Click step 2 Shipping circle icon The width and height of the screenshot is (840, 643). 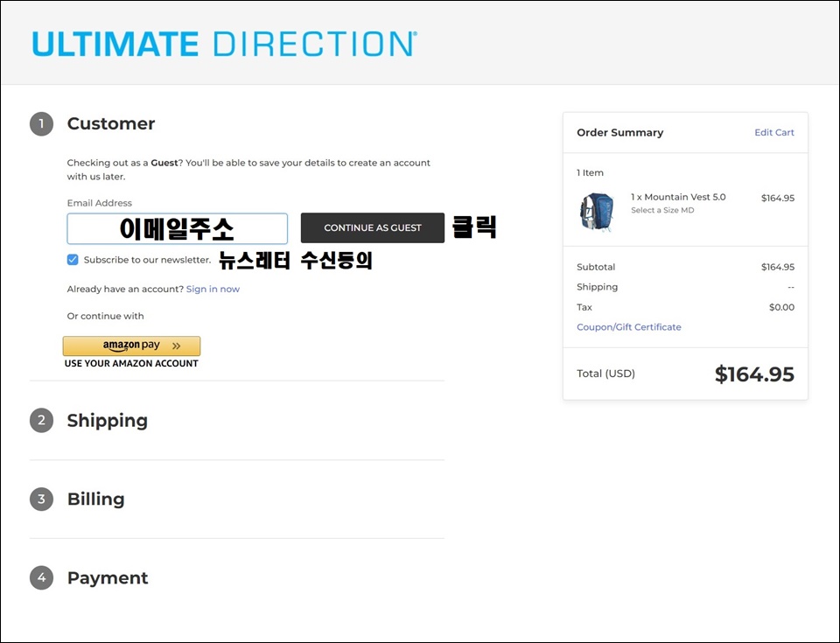[41, 421]
